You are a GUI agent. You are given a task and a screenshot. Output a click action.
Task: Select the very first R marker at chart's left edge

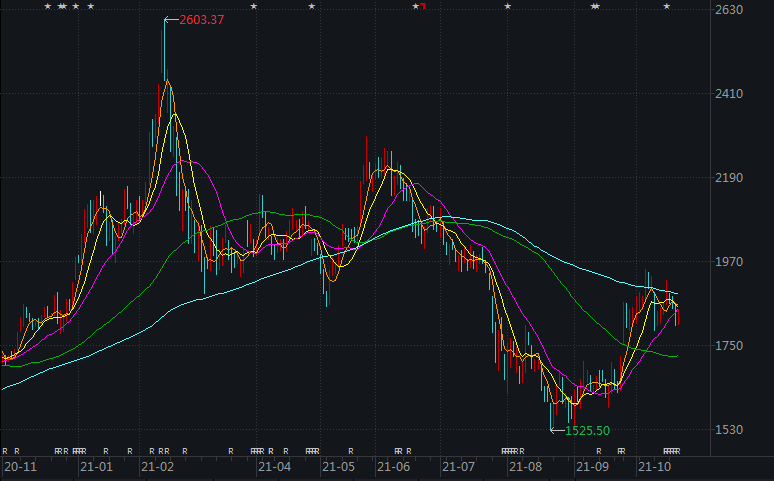tap(5, 451)
